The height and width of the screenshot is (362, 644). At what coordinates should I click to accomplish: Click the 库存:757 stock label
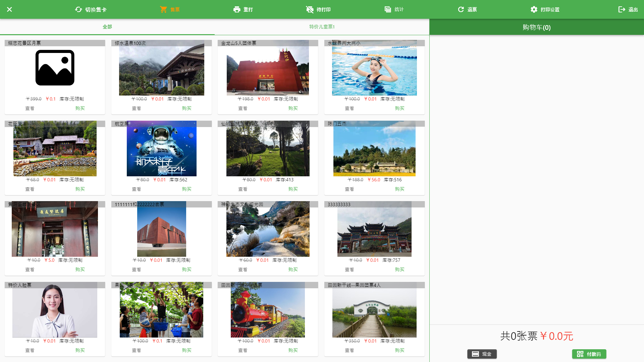391,260
